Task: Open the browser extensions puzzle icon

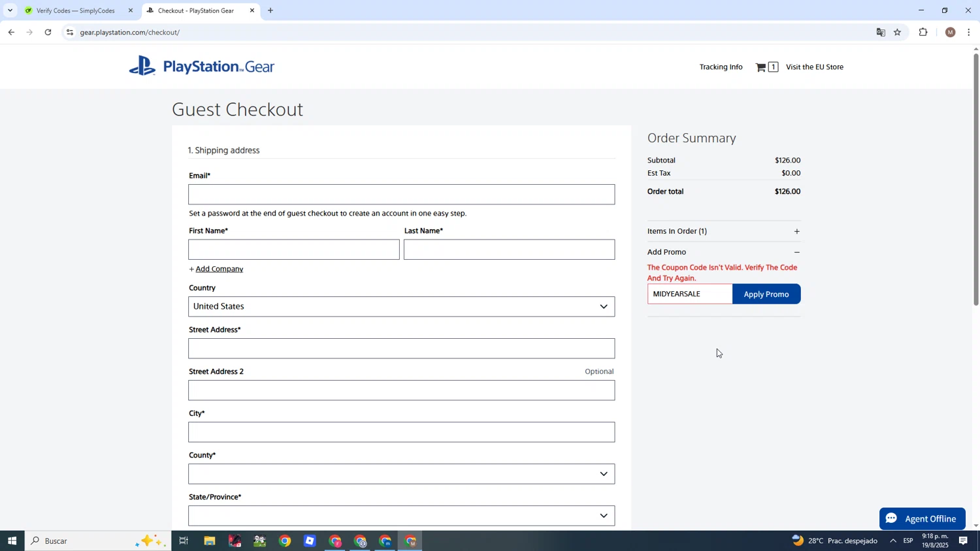Action: 923,32
